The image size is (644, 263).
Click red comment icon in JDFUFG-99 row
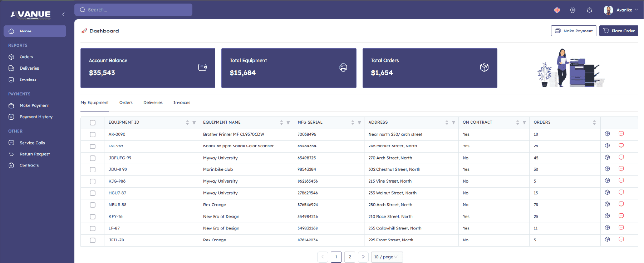click(x=621, y=157)
